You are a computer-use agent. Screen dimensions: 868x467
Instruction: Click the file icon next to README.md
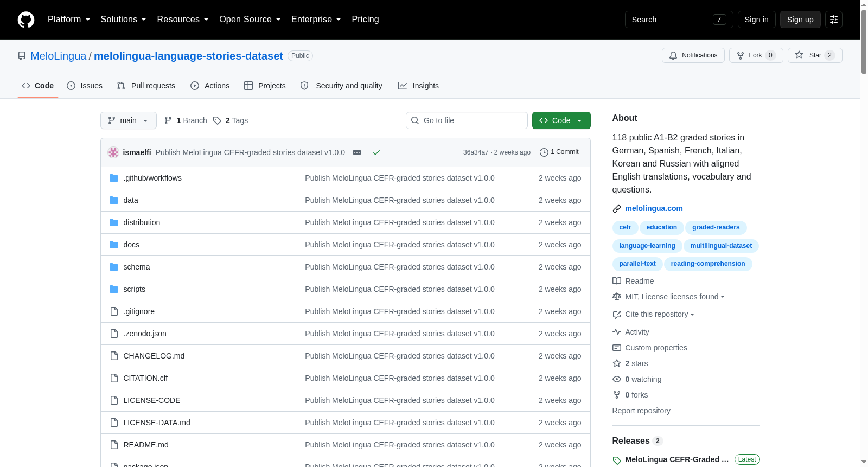pos(114,445)
